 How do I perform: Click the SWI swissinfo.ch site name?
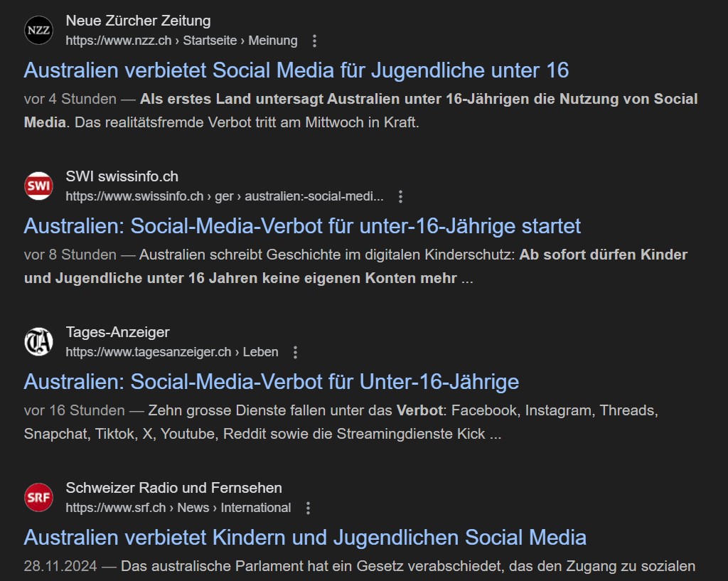point(122,176)
